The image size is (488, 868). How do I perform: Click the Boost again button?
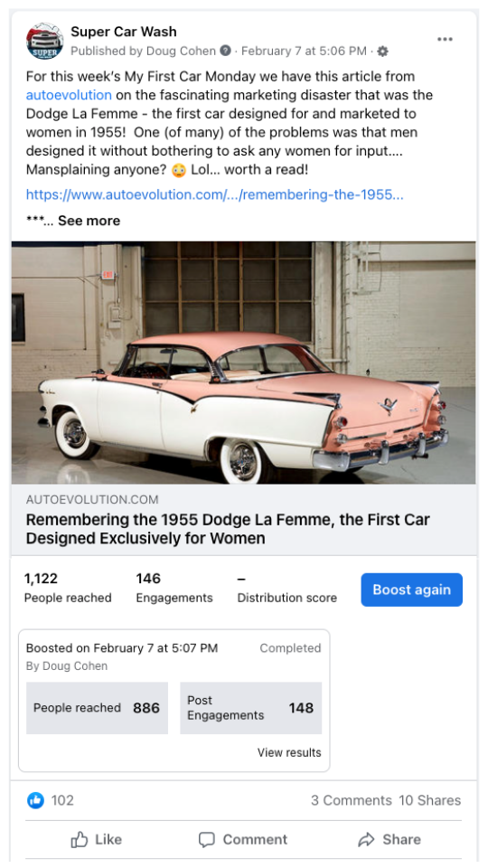pos(412,590)
